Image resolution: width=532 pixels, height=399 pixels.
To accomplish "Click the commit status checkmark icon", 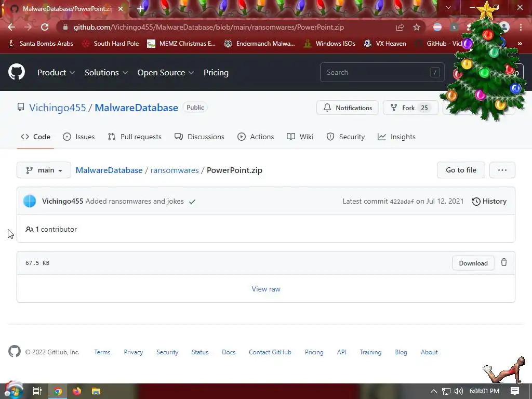I will 192,202.
